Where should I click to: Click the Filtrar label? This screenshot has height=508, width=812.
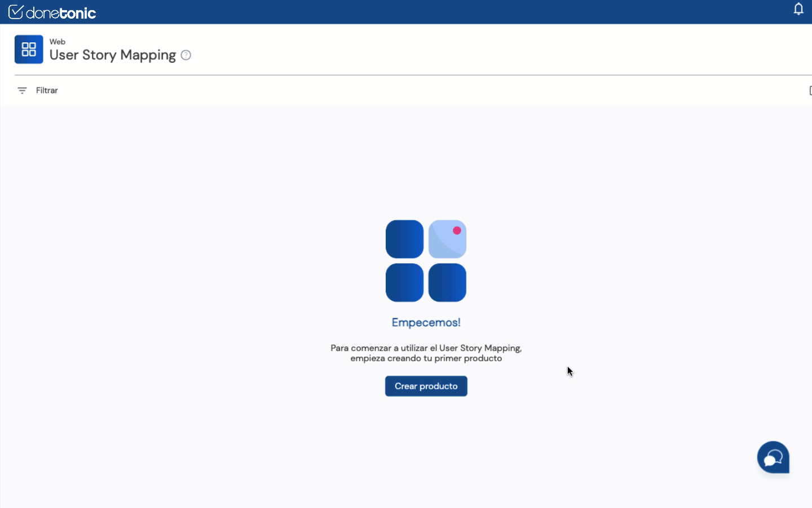click(47, 90)
